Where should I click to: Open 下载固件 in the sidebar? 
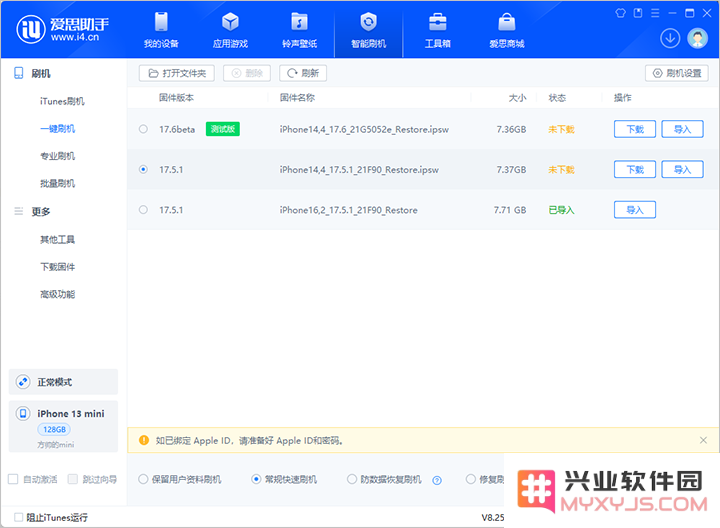[57, 267]
